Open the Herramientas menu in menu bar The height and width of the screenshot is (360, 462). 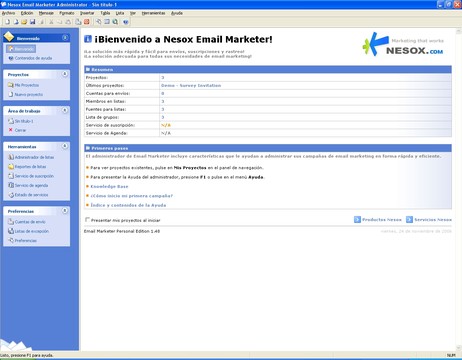click(x=153, y=13)
